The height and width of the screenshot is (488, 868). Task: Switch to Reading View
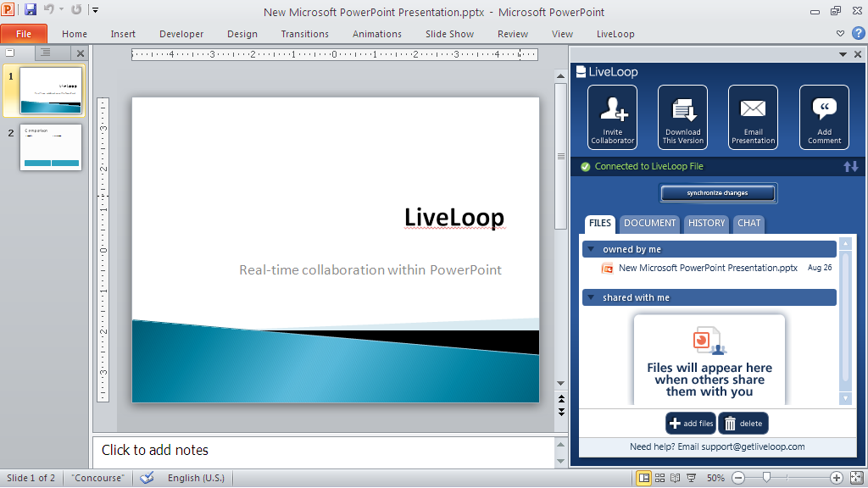[676, 478]
